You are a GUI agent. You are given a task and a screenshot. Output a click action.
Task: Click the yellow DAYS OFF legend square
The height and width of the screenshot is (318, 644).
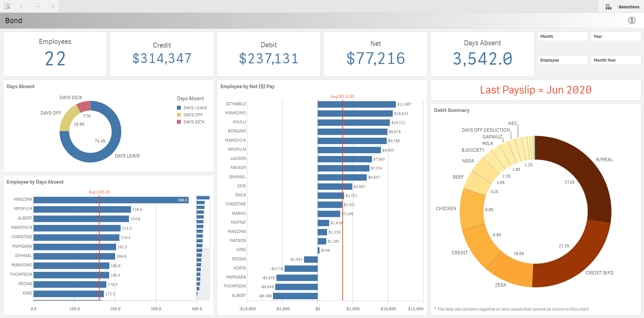(179, 115)
